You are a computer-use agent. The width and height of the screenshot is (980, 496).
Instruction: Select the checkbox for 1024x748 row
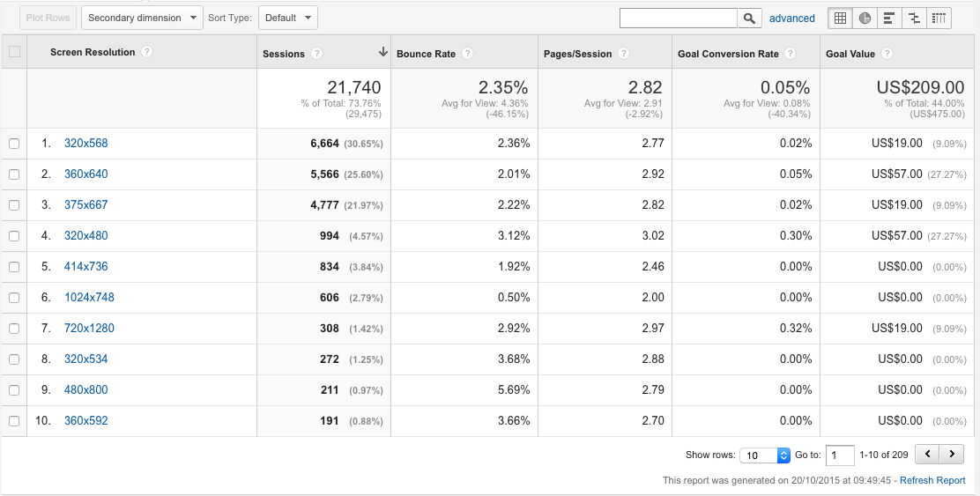14,298
